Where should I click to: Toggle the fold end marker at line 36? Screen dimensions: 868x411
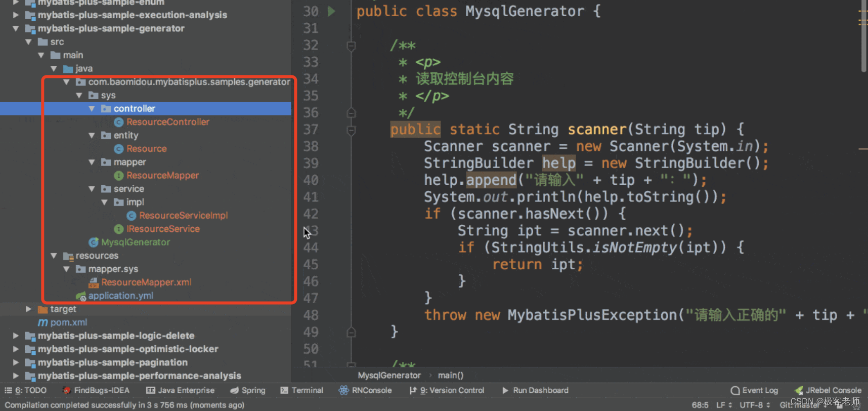(351, 113)
